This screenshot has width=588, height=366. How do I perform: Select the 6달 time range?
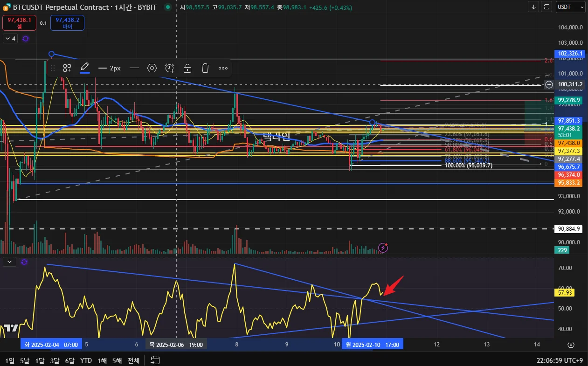coord(70,360)
